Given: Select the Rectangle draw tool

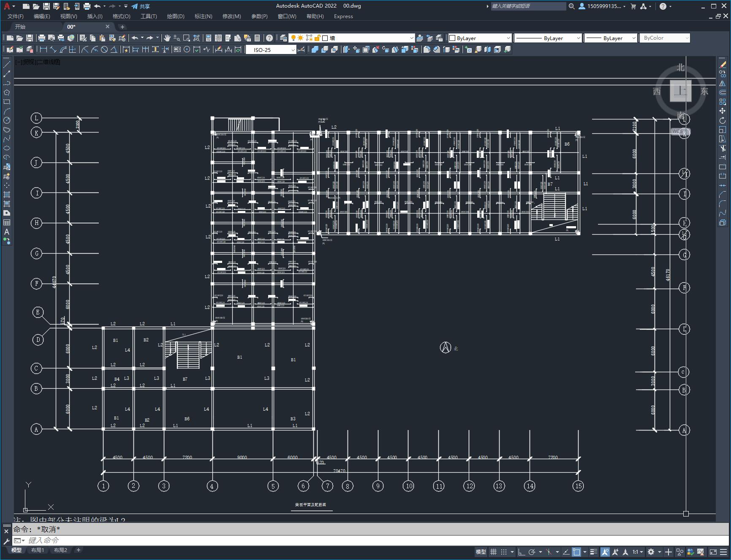Looking at the screenshot, I should click(x=7, y=102).
